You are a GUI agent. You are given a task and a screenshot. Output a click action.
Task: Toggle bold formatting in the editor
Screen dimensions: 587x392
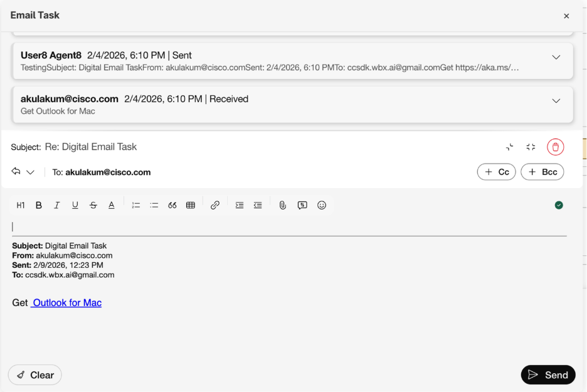tap(38, 205)
